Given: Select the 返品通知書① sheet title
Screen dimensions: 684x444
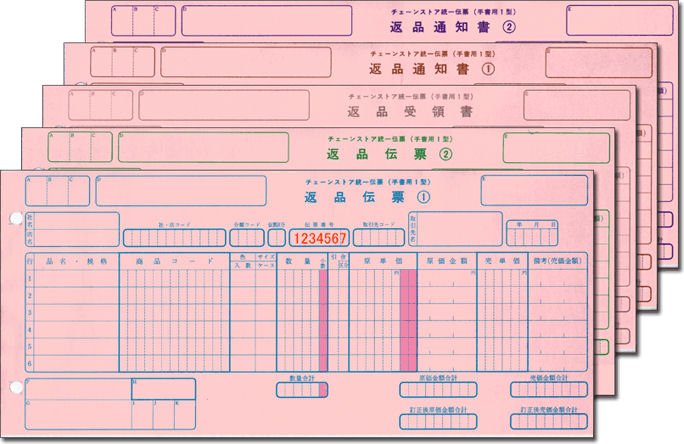Looking at the screenshot, I should click(x=406, y=71).
